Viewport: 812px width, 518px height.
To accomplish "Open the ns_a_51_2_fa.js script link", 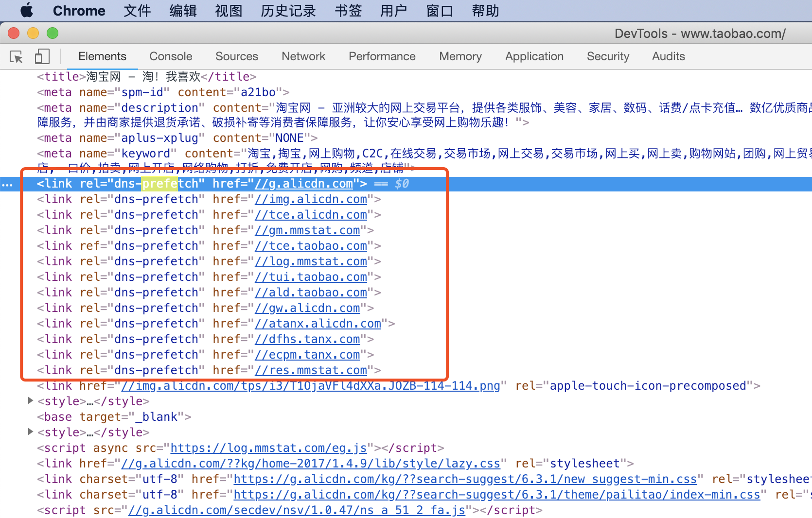I will 297,510.
